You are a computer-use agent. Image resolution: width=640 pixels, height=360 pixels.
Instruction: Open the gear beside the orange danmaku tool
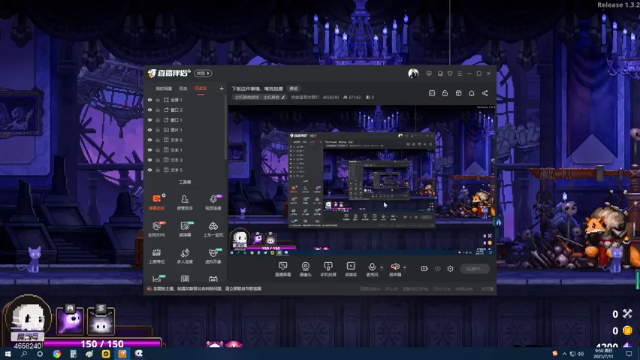click(x=164, y=195)
